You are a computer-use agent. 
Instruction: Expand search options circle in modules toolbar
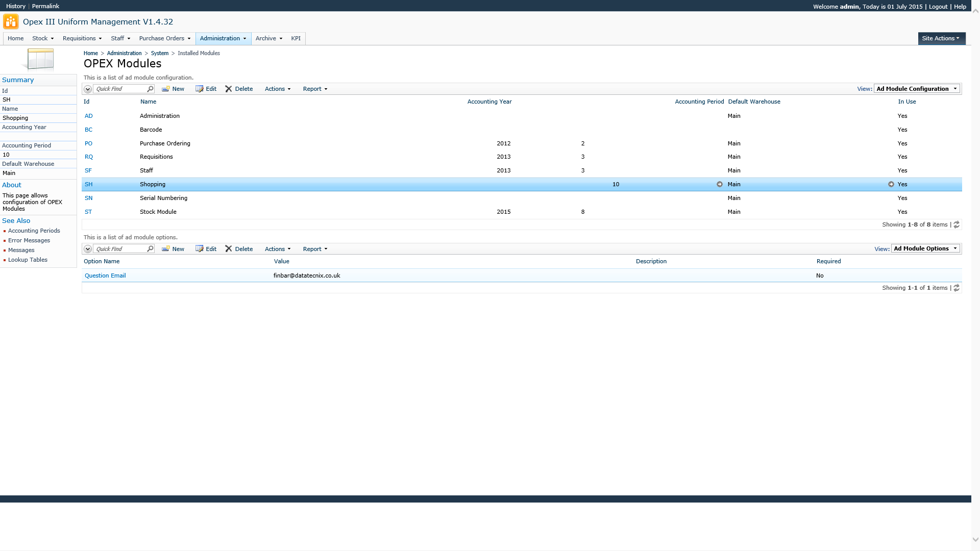point(88,89)
